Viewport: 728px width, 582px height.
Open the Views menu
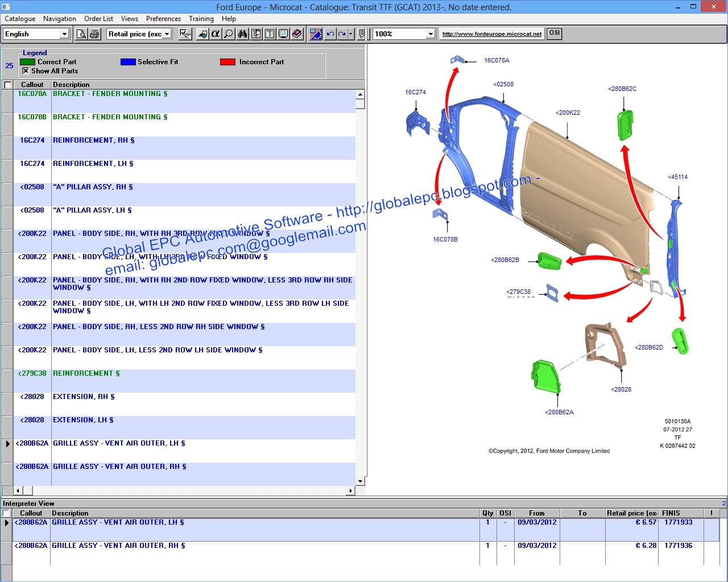coord(130,19)
